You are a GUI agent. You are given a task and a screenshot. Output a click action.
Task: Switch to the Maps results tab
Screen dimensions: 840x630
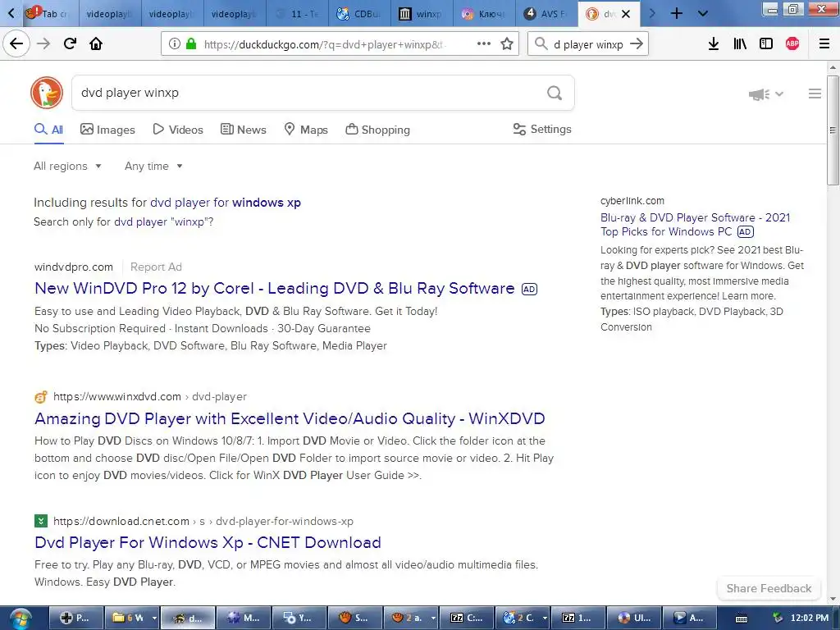[306, 130]
